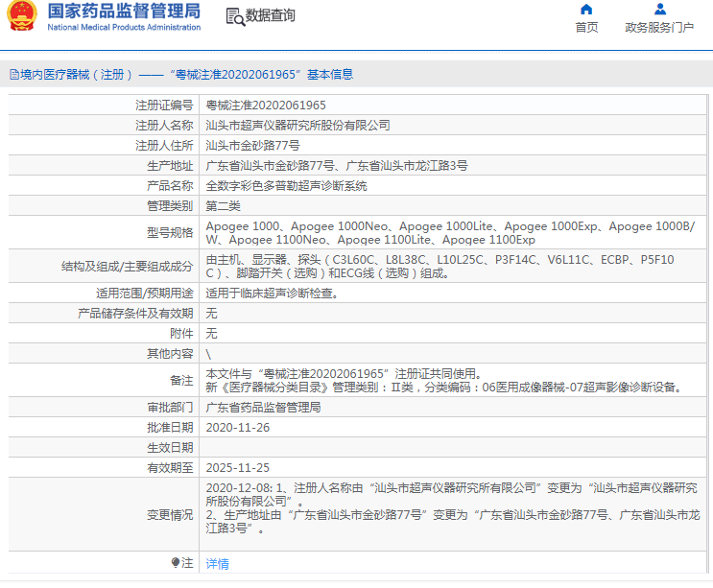Open 政务服务门户 text link
713x588 pixels.
click(x=659, y=27)
